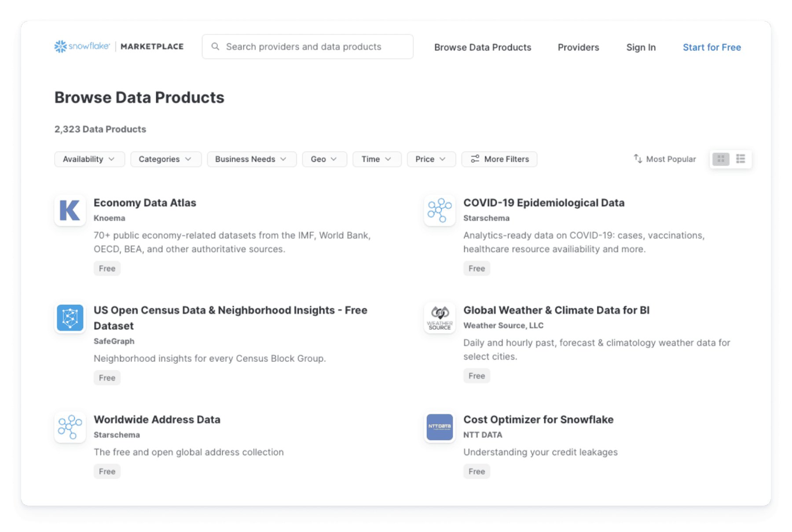Click the SafeGraph product icon

click(x=69, y=318)
